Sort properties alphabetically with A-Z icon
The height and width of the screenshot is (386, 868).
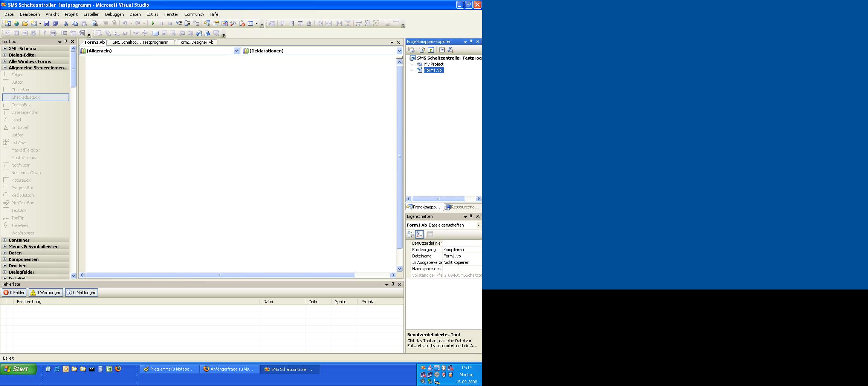419,234
